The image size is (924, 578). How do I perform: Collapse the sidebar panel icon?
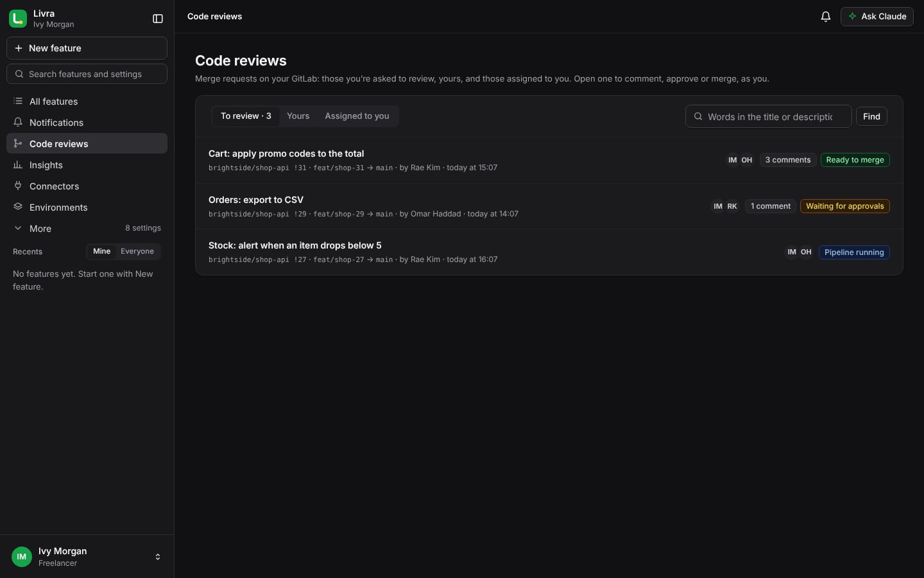pos(158,19)
